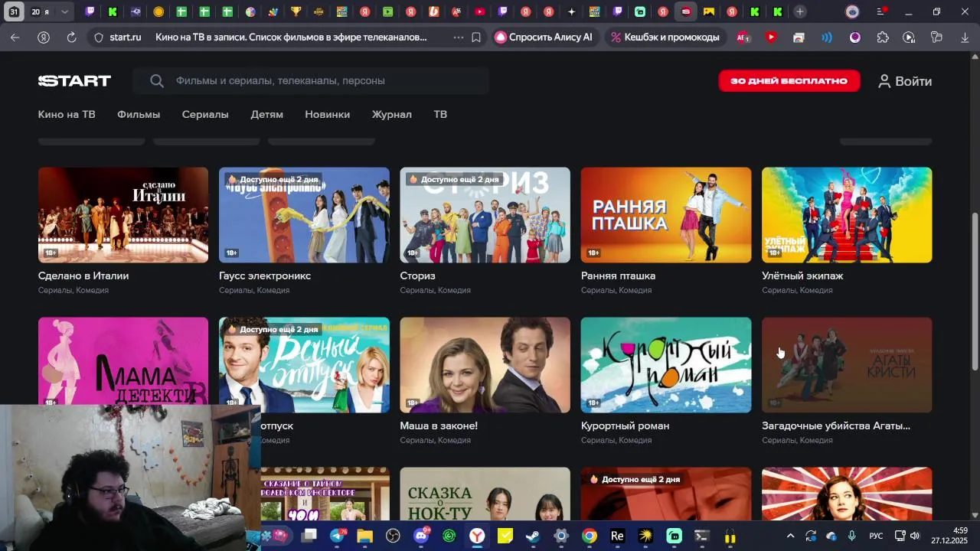This screenshot has height=551, width=980.
Task: Click «Спросить Алису AI» button
Action: 544,37
